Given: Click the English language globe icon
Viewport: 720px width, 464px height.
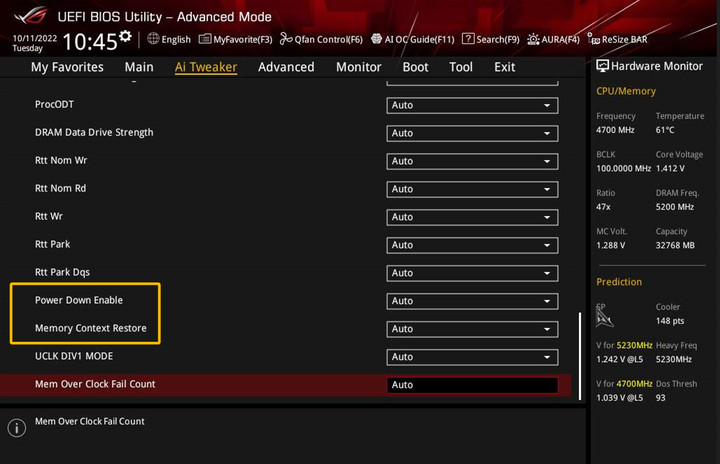Looking at the screenshot, I should [153, 39].
